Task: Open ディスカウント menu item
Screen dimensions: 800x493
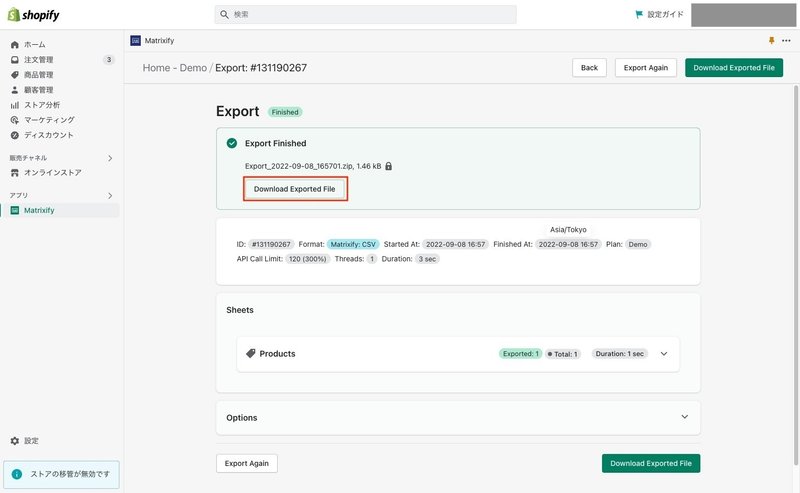Action: (49, 135)
